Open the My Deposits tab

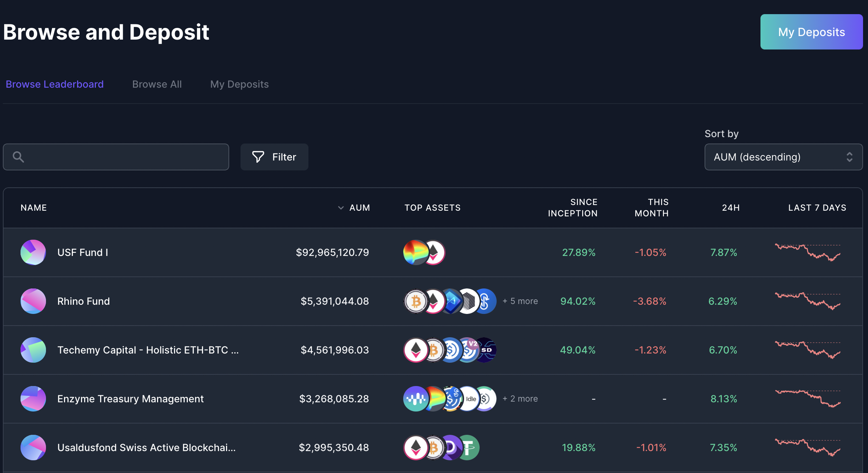coord(239,84)
